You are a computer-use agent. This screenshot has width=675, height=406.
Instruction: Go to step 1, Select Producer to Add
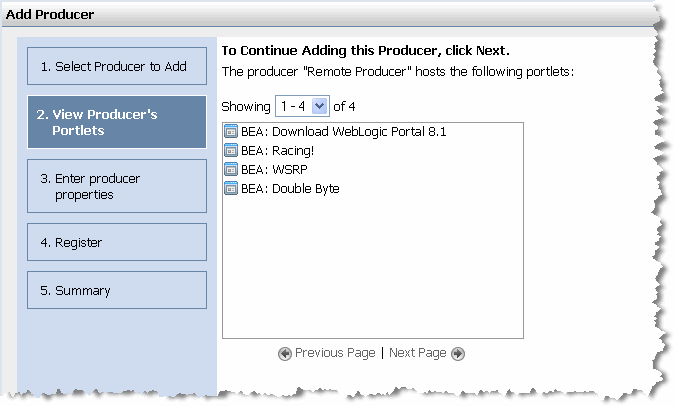click(117, 67)
